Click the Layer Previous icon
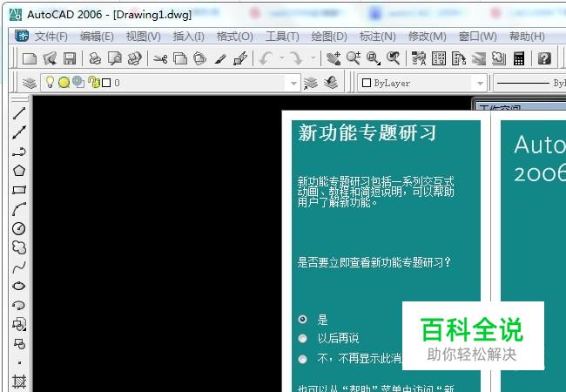Image resolution: width=566 pixels, height=392 pixels. (331, 83)
